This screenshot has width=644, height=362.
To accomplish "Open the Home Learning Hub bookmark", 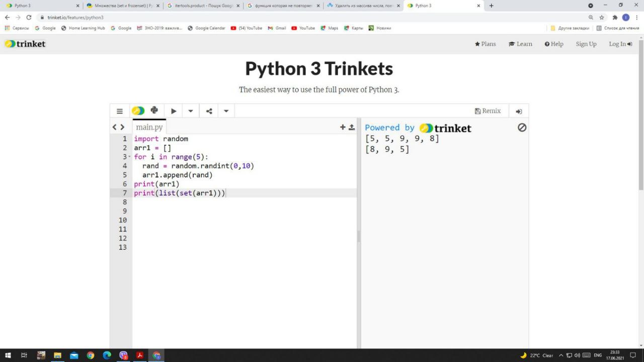I will pos(83,28).
